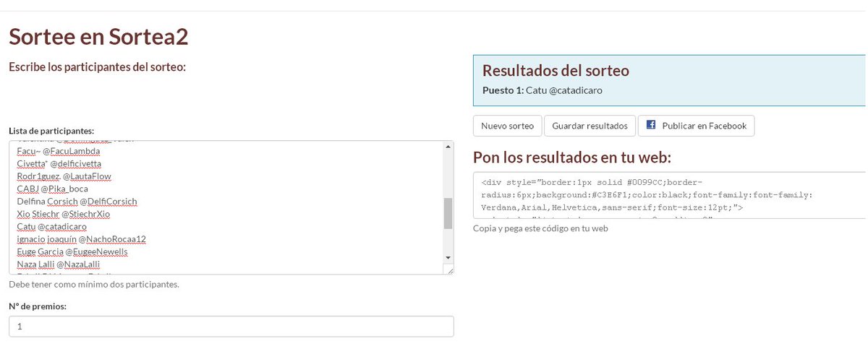Screen dimensions: 868x349
Task: Click the Nº de premios label
Action: pos(38,306)
